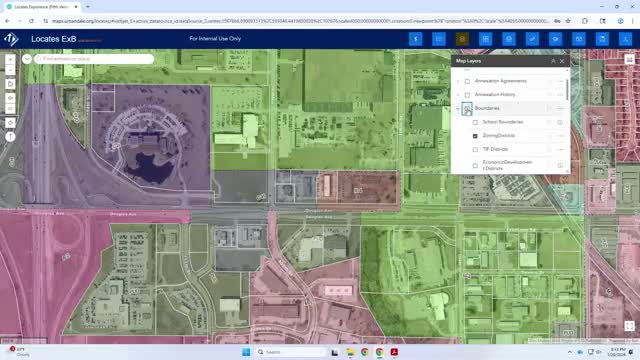This screenshot has height=360, width=640.
Task: Collapse the Map Layers panel
Action: click(x=553, y=61)
